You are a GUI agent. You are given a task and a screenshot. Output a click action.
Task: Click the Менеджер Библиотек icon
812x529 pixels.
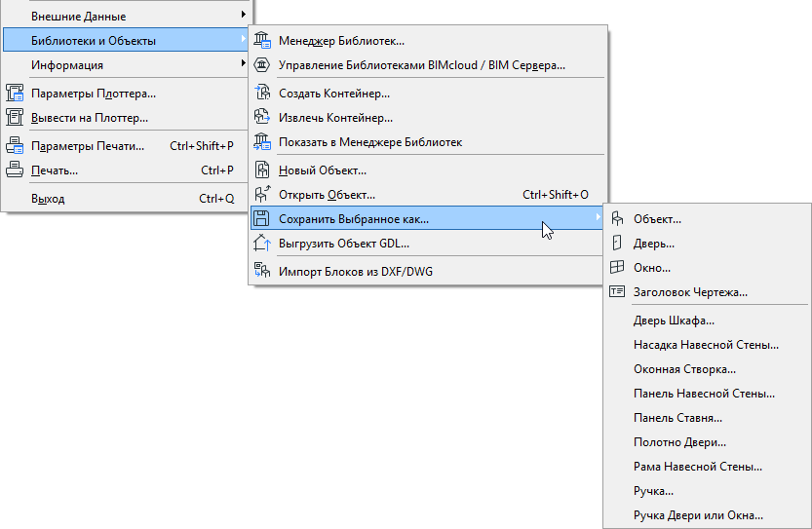[x=262, y=40]
